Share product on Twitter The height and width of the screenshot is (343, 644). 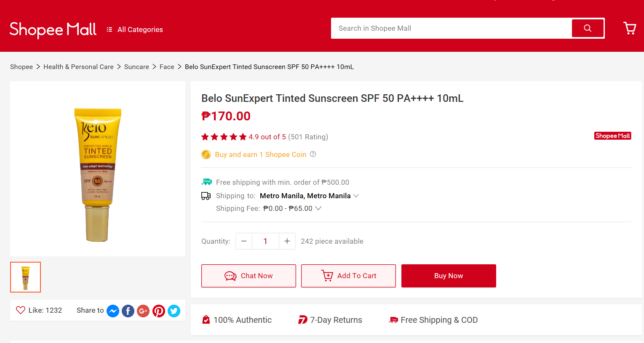tap(174, 311)
